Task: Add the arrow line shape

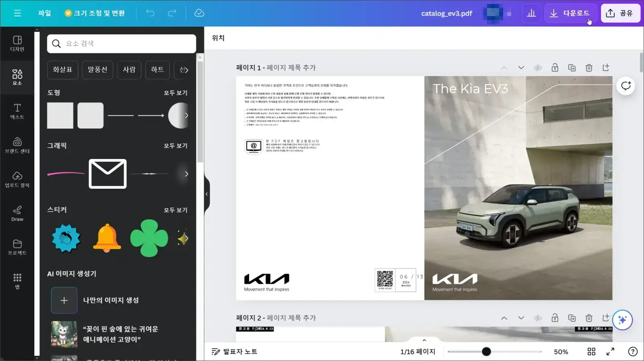Action: click(151, 116)
